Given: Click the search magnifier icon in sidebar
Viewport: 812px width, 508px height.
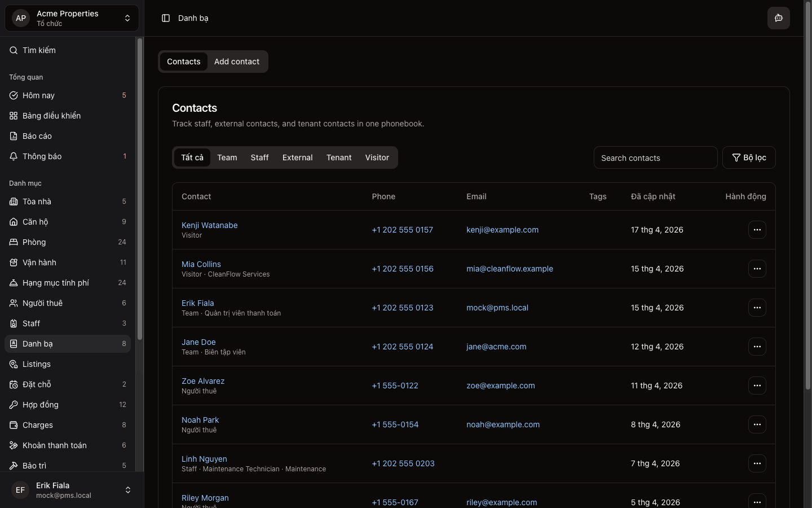Looking at the screenshot, I should click(14, 50).
